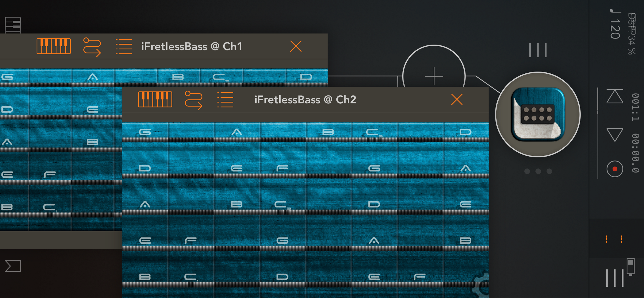Click the flag-shaped icon at the bottom left

[x=13, y=266]
